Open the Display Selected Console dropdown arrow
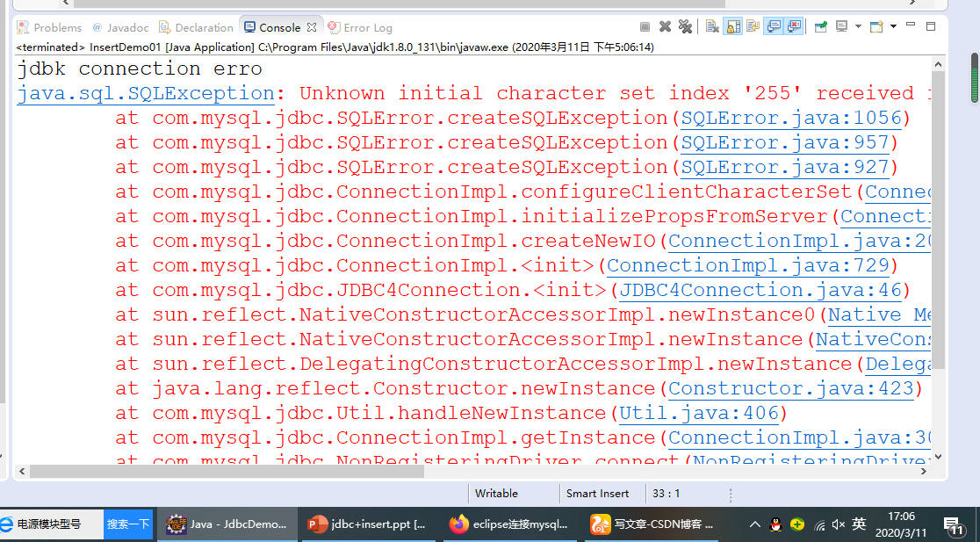 858,27
